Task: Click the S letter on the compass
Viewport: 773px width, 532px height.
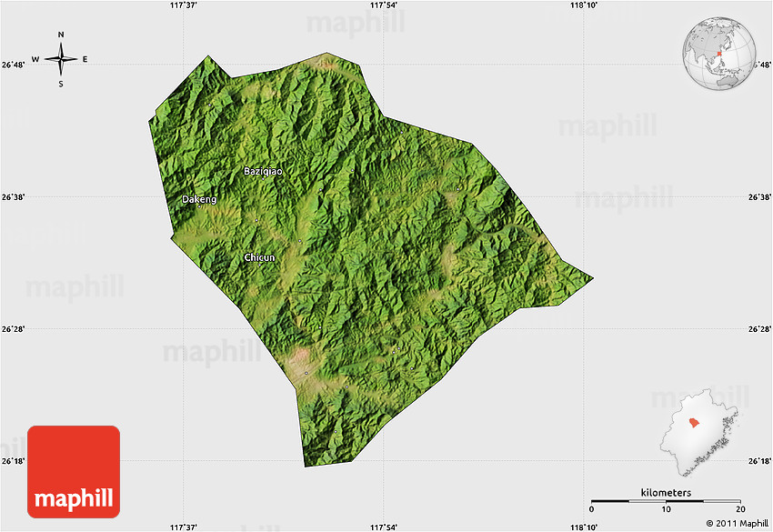Action: [x=61, y=84]
